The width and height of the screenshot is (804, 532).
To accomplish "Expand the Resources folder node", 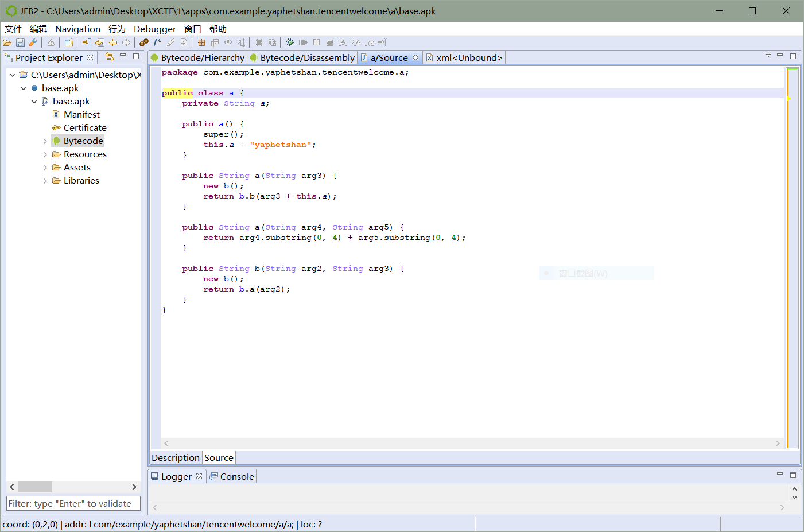I will point(45,154).
